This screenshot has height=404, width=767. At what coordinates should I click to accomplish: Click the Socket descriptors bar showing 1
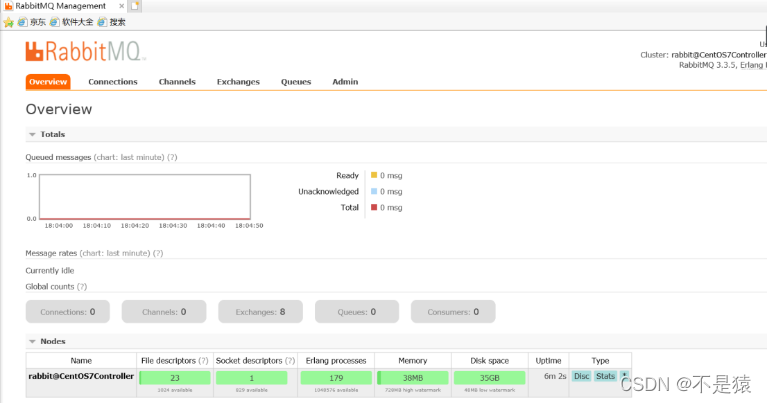(251, 378)
